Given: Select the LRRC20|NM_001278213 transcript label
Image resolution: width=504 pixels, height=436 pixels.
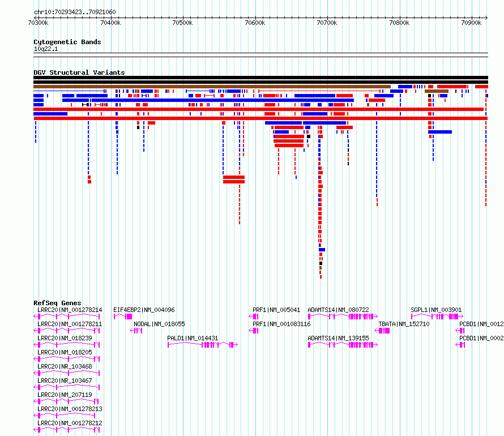Looking at the screenshot, I should 70,409.
